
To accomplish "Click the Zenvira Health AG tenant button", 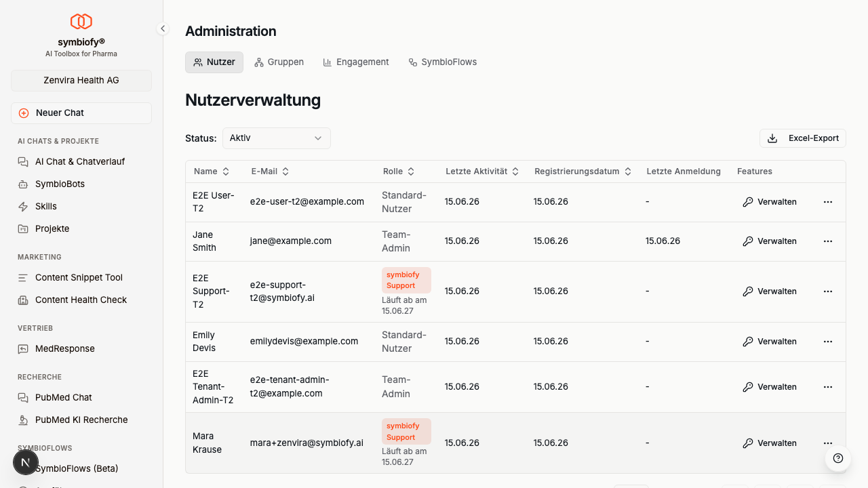I will tap(81, 80).
